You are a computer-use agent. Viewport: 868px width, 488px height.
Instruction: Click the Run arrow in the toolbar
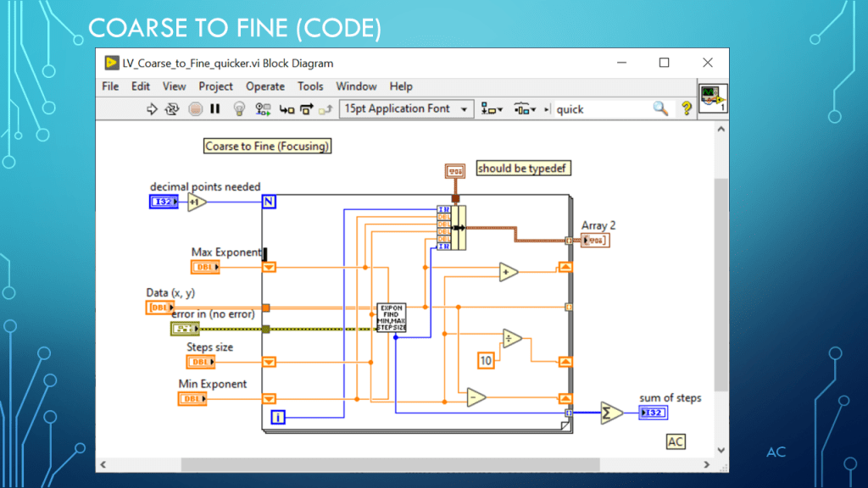(153, 109)
